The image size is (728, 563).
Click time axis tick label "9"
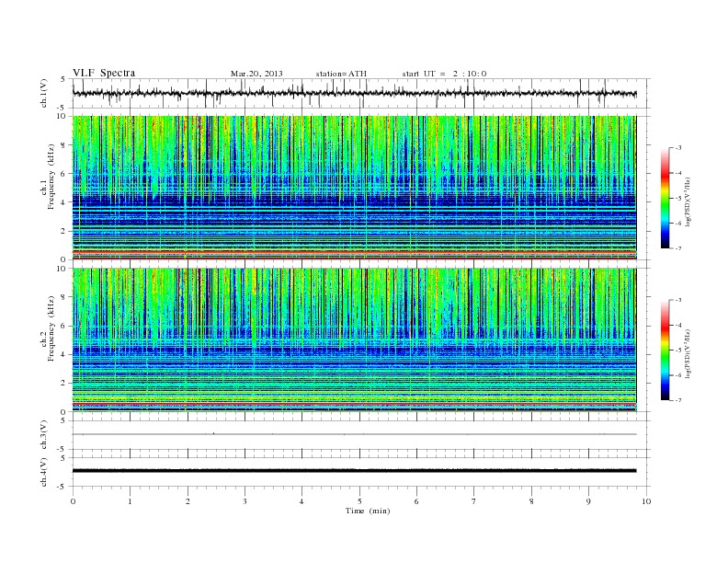588,501
